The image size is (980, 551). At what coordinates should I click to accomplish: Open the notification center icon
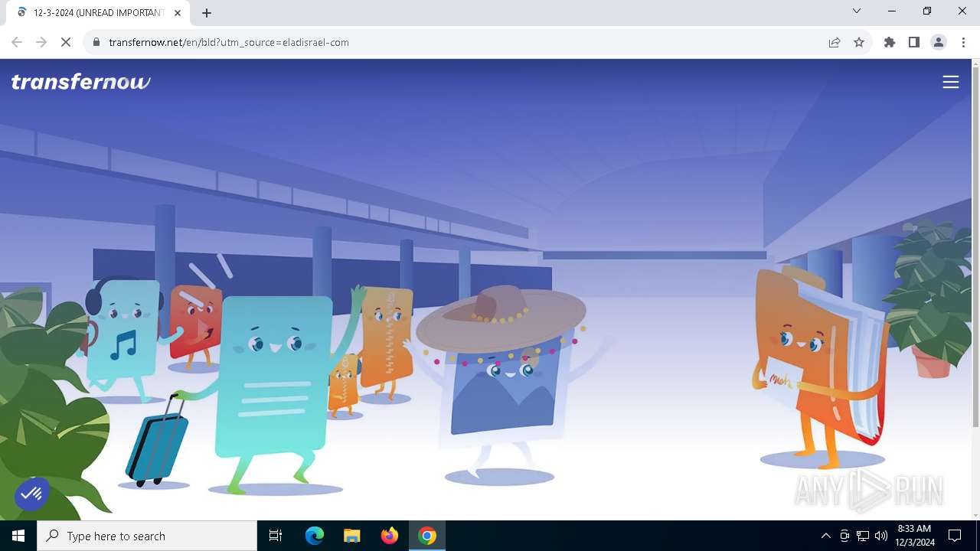pos(955,536)
